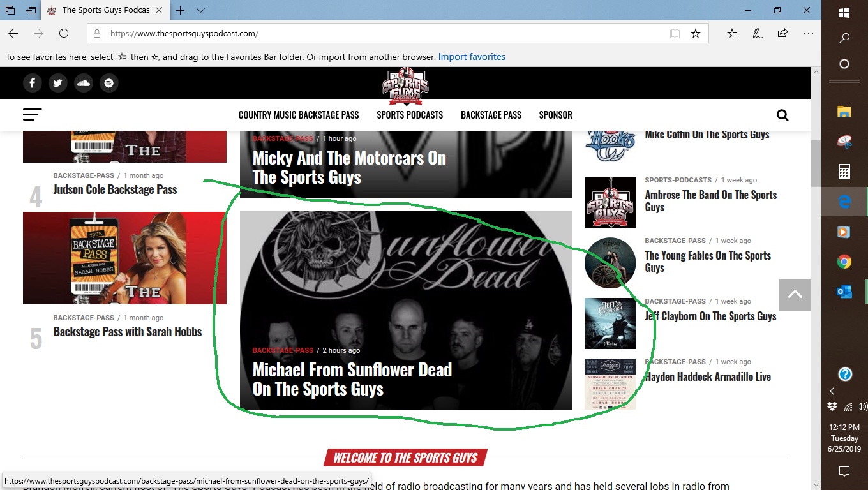Open Edge Settings and more menu
This screenshot has width=868, height=490.
click(809, 33)
